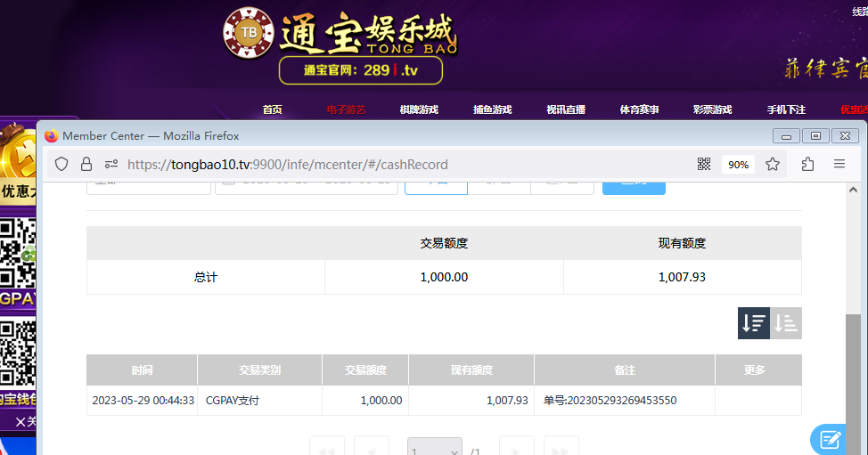The image size is (868, 455).
Task: Click the padlock site security icon
Action: tap(86, 164)
